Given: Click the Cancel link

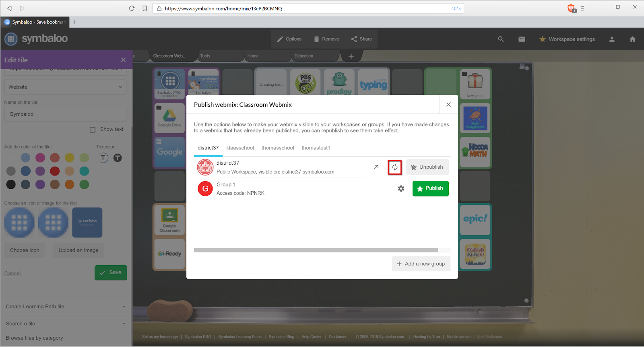Looking at the screenshot, I should tap(12, 273).
